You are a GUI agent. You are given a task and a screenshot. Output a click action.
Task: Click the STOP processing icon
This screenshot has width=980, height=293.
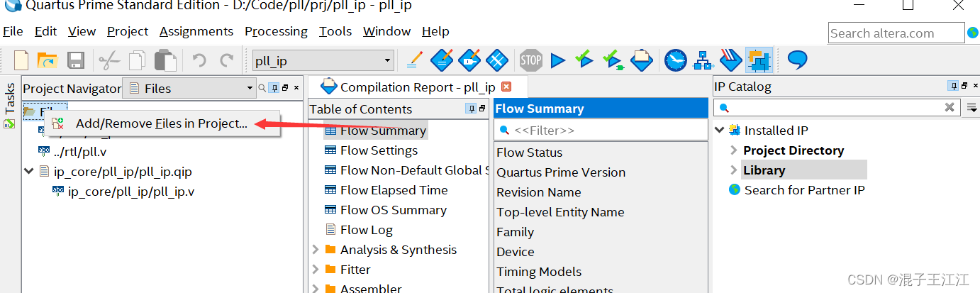(530, 60)
